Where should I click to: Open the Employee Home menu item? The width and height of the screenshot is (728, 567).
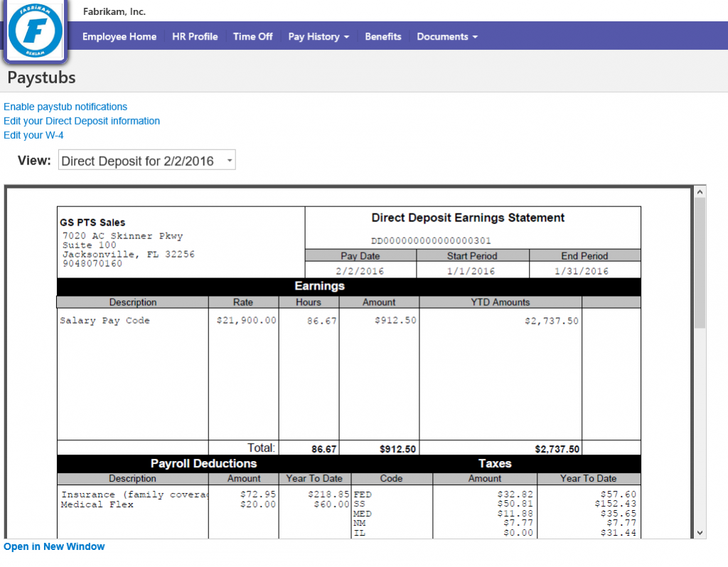point(119,37)
